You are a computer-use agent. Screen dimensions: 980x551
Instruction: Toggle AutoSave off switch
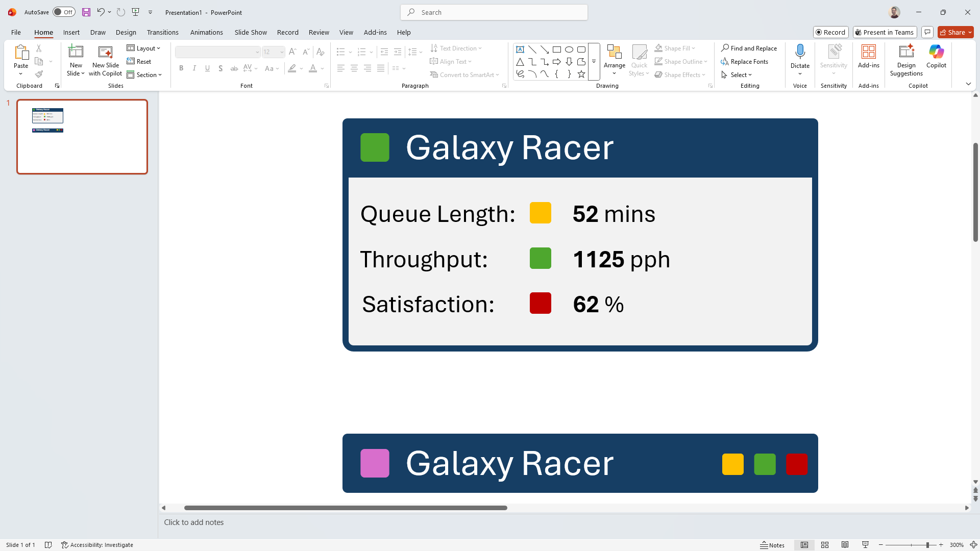click(x=64, y=12)
